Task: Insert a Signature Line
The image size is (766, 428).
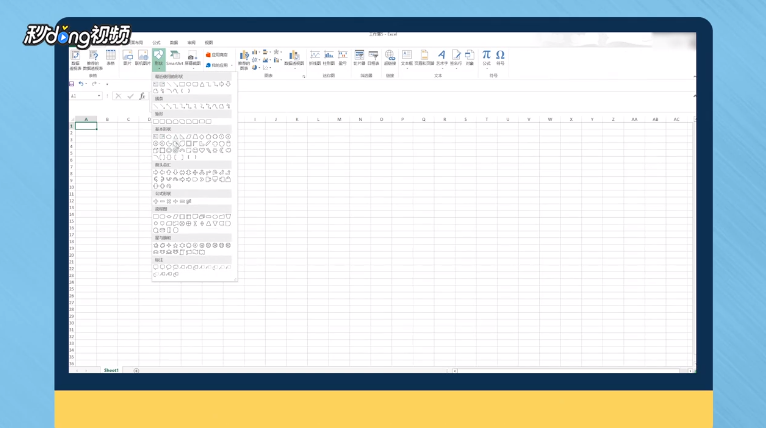Action: (x=456, y=58)
